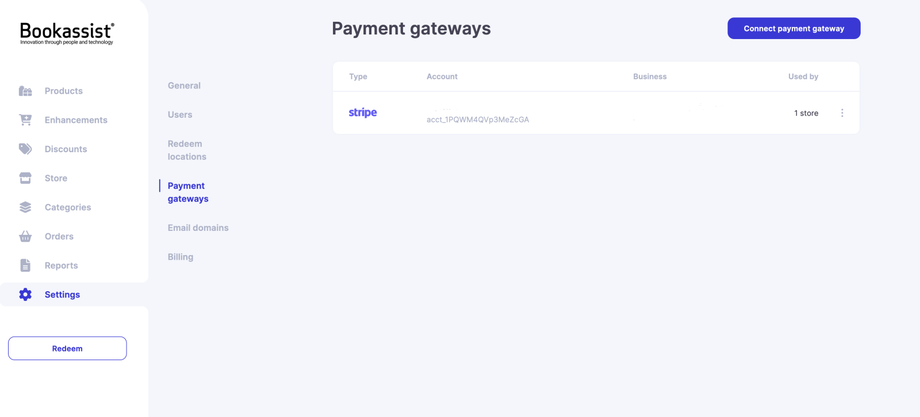920x417 pixels.
Task: Click the Bookassist logo
Action: [67, 34]
